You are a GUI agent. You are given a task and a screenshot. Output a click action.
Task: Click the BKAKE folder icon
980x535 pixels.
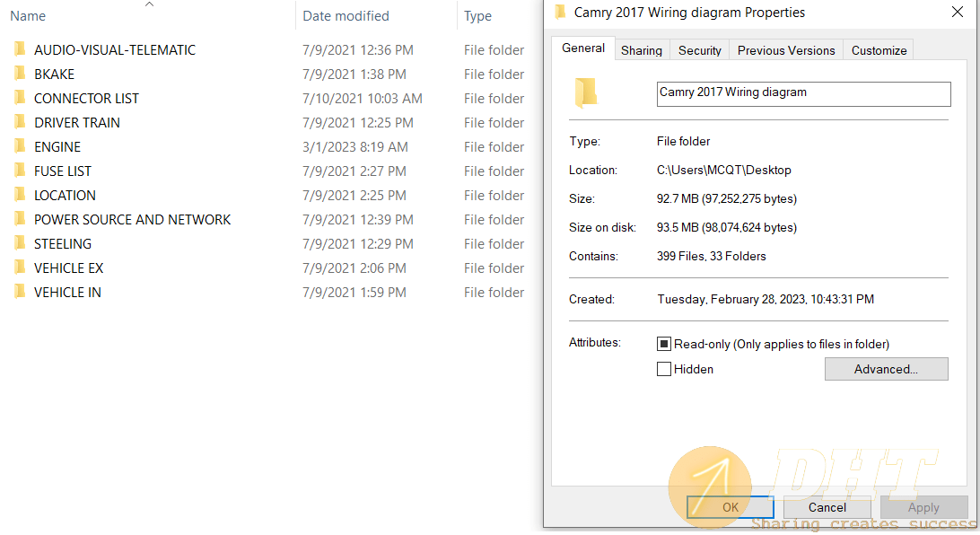pos(20,74)
